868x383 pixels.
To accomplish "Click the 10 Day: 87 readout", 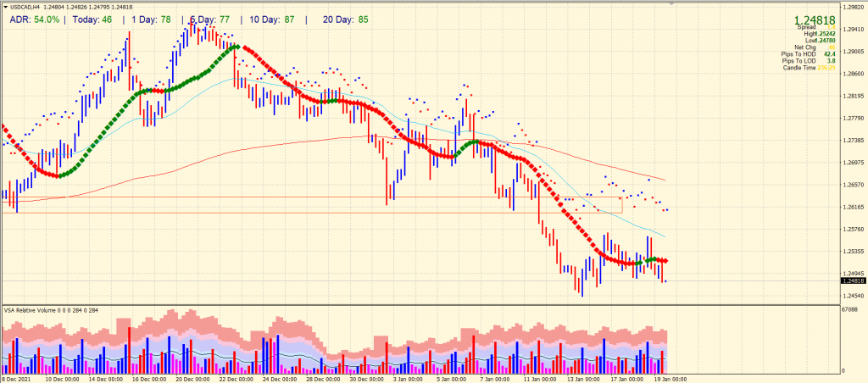I will coord(272,20).
